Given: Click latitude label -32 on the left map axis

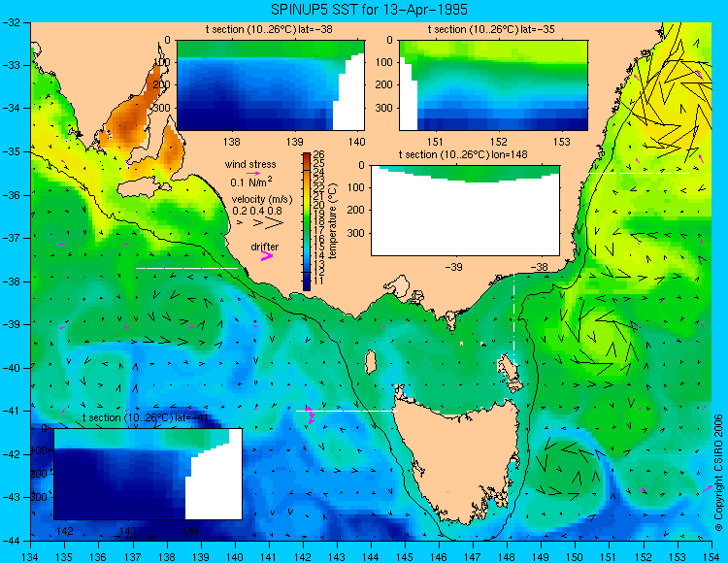Looking at the screenshot, I should pyautogui.click(x=11, y=21).
